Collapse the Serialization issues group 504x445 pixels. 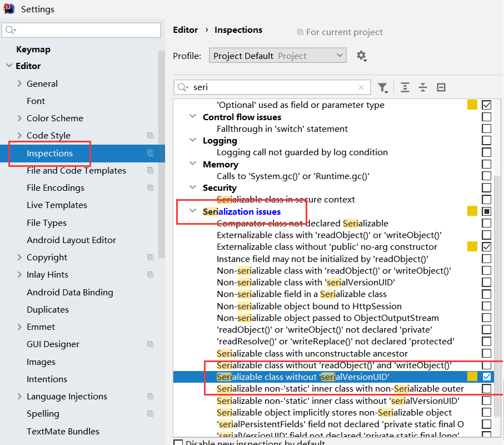pyautogui.click(x=193, y=211)
